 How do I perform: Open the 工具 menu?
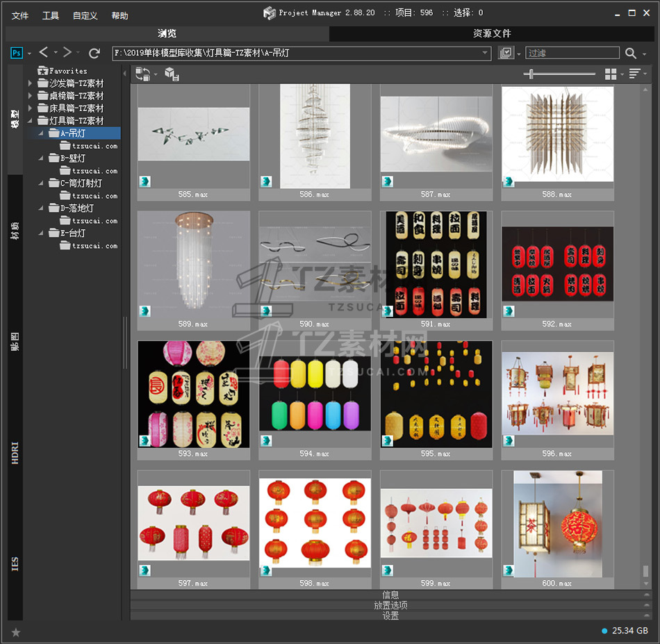tap(51, 15)
